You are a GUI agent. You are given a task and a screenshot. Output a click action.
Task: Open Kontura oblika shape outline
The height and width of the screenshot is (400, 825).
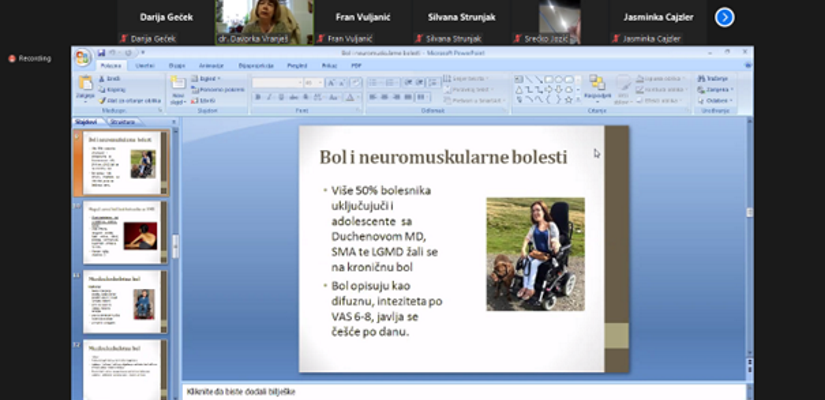coord(662,89)
